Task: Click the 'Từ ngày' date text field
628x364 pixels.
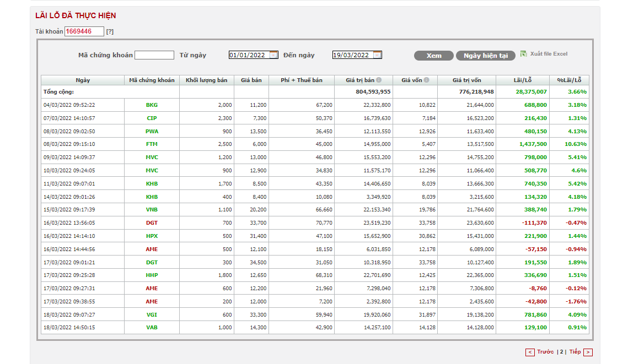Action: click(249, 55)
